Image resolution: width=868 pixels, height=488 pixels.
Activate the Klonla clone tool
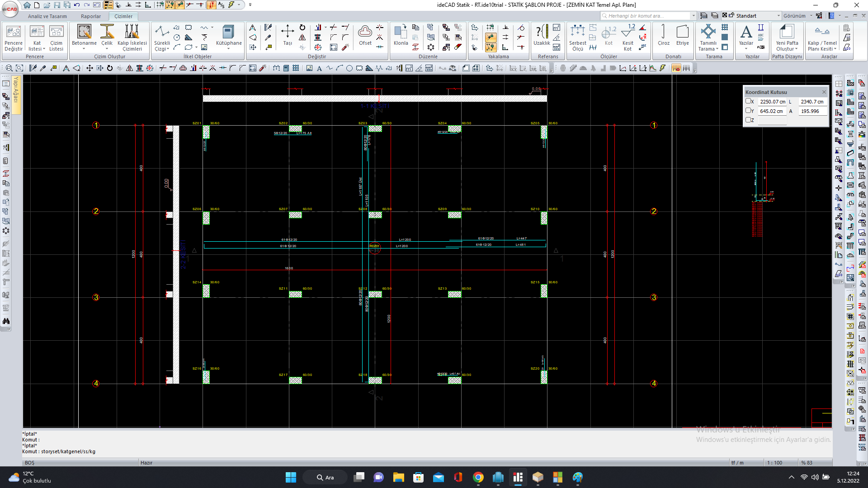pyautogui.click(x=401, y=35)
